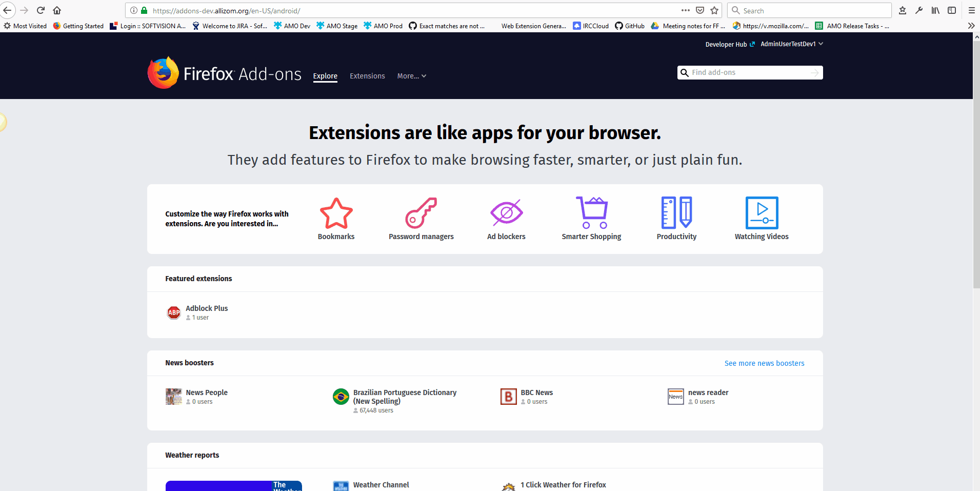Reload the current page
980x491 pixels.
tap(41, 10)
